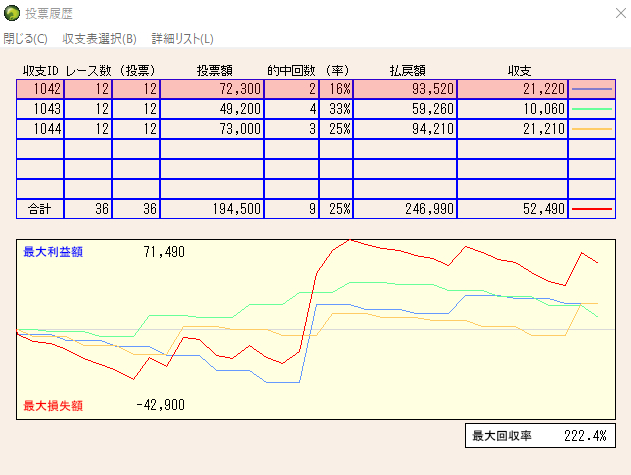
Task: Click hit rate 16% cell
Action: [336, 89]
